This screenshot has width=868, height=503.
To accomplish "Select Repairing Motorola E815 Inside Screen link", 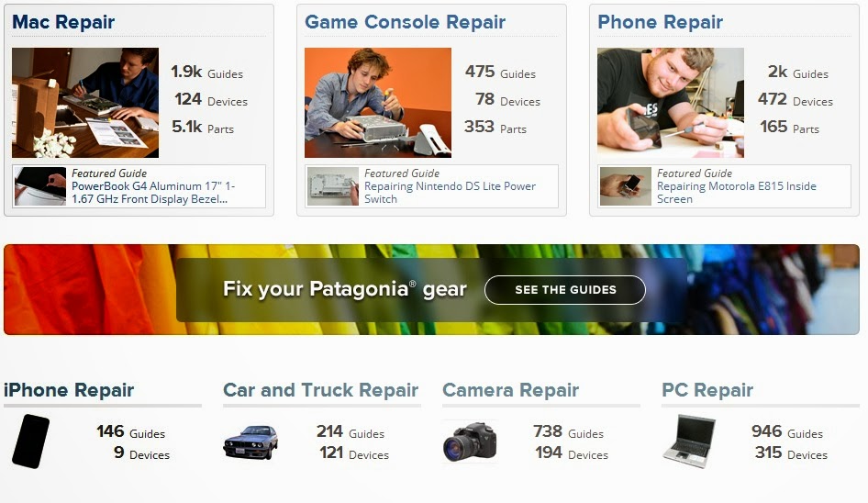I will pyautogui.click(x=736, y=192).
